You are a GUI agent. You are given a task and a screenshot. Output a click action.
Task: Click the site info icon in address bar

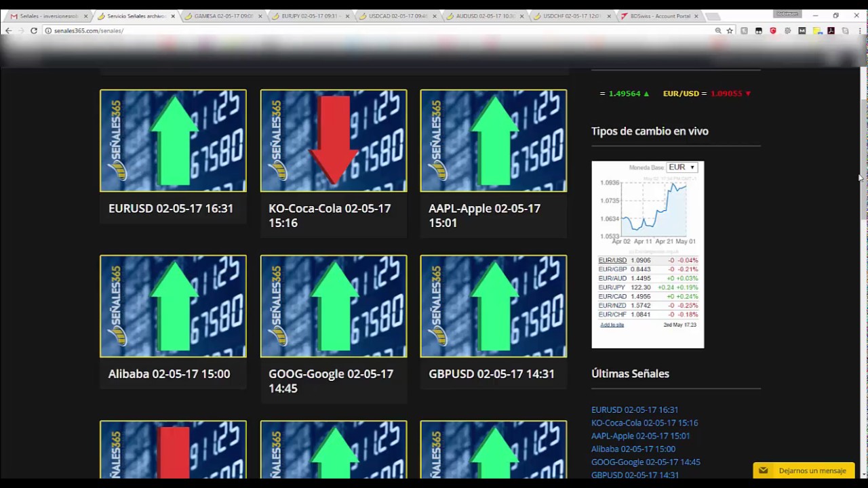48,30
